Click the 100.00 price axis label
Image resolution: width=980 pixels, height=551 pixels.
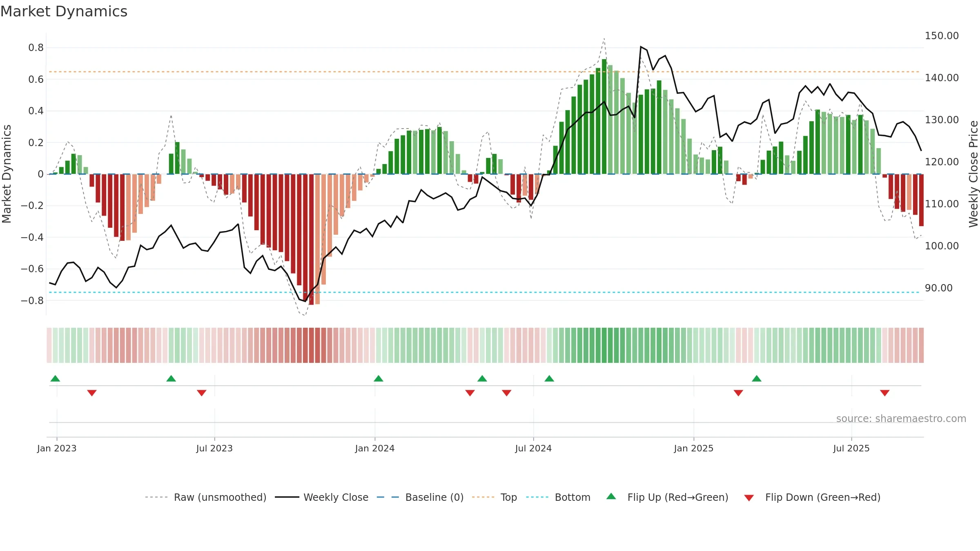(942, 246)
